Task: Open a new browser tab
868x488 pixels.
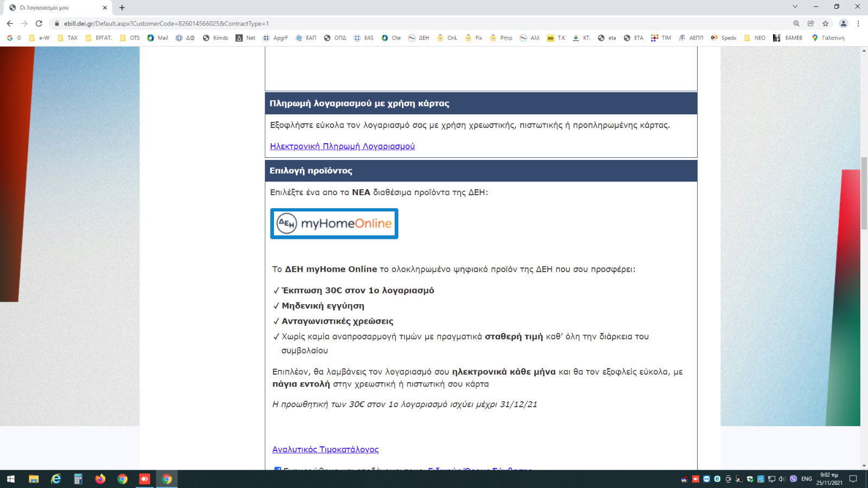Action: pyautogui.click(x=122, y=8)
